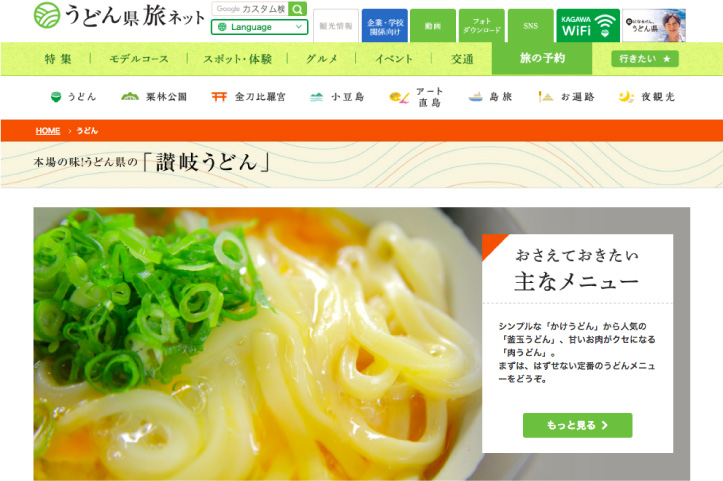723x481 pixels.
Task: Select the 夜観光 moon icon
Action: point(626,97)
